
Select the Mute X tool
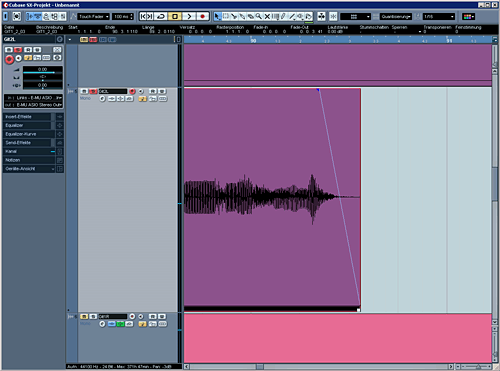point(267,16)
